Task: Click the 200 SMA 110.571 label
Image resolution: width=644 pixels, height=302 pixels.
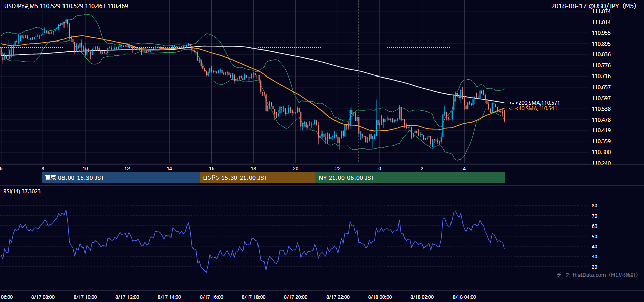Action: click(534, 103)
